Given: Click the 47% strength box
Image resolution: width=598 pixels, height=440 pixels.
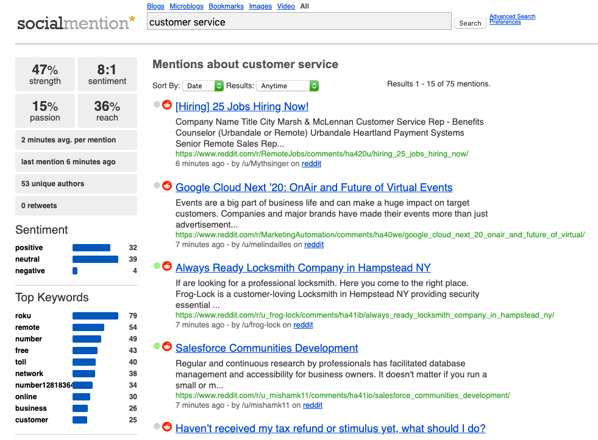Looking at the screenshot, I should tap(45, 74).
